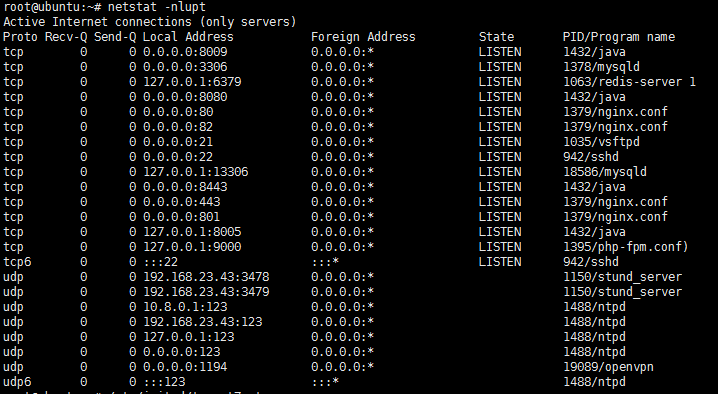
Task: Select tcp6 local address :::22
Action: 161,262
